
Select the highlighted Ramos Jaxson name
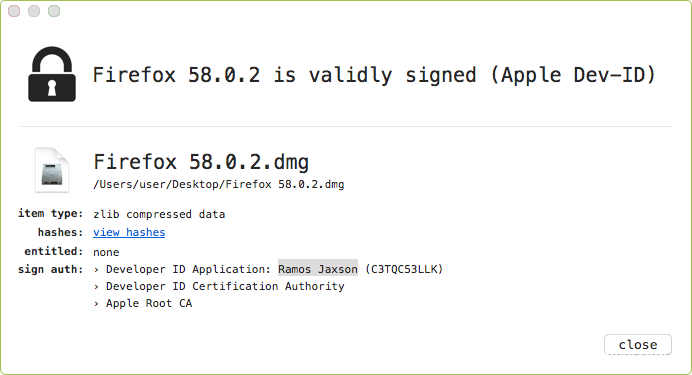(x=318, y=269)
